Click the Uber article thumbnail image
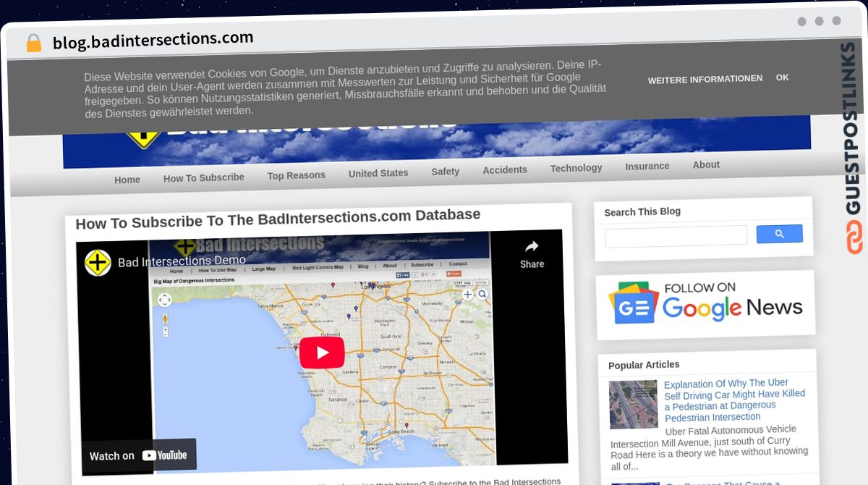This screenshot has width=868, height=485. [634, 405]
